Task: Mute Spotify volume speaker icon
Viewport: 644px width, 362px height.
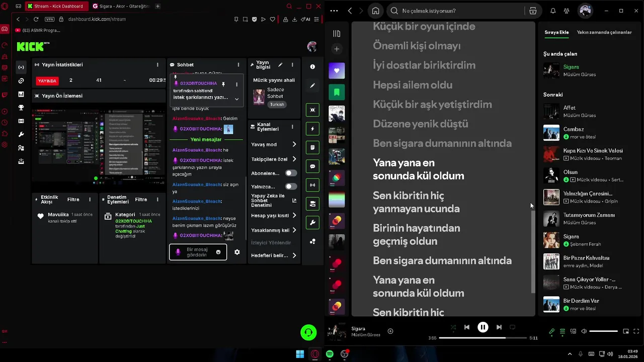Action: 584,331
